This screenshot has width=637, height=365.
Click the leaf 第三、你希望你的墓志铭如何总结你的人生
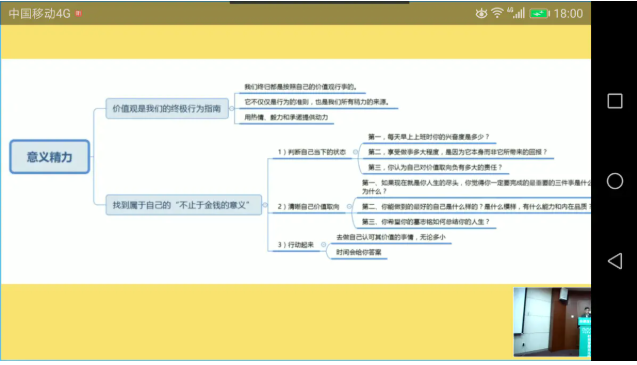tap(426, 222)
